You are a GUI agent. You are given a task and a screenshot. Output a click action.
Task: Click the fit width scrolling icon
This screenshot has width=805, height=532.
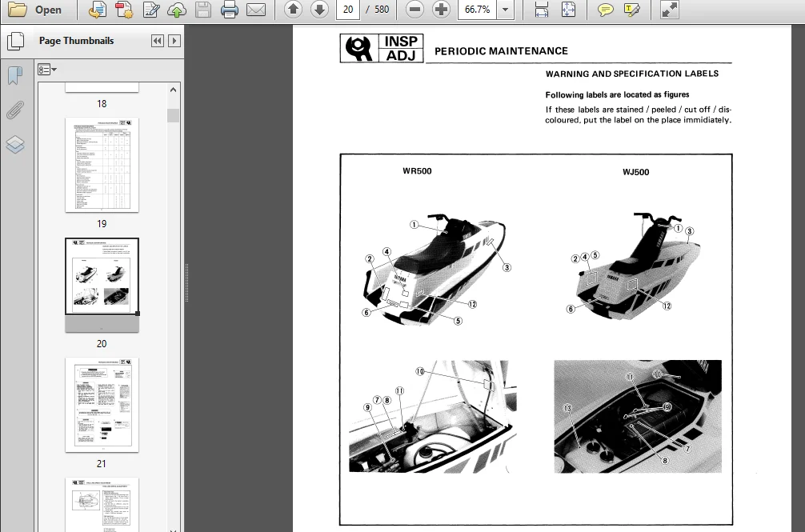(x=541, y=10)
